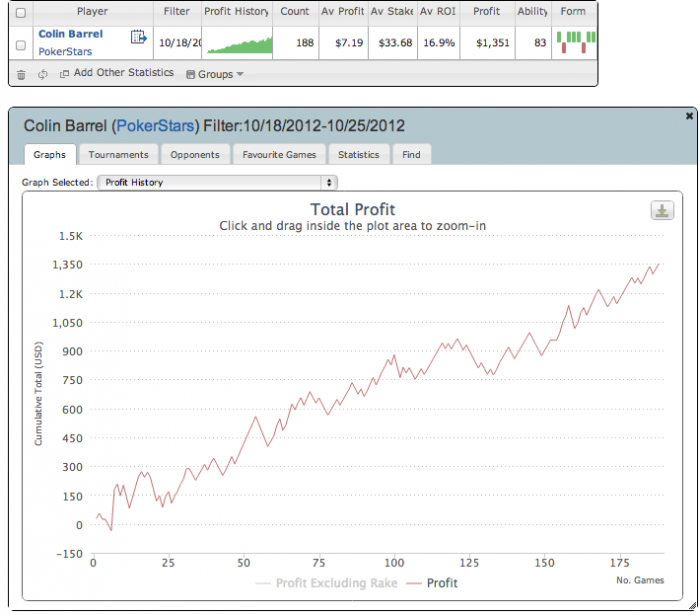Click the average profit value $7.19
This screenshot has height=615, width=700.
(x=349, y=43)
